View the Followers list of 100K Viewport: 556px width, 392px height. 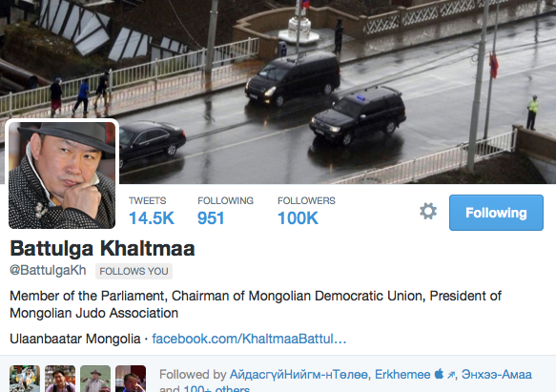[306, 212]
